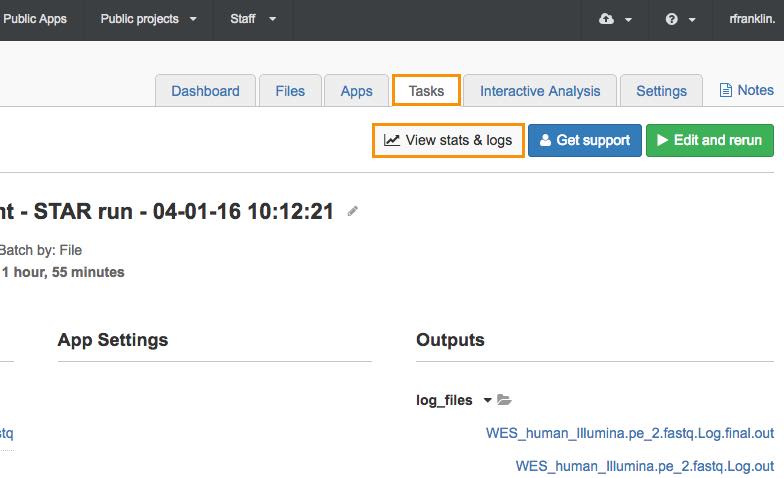Open the dropdown arrow beside help icon
The width and height of the screenshot is (784, 478).
pyautogui.click(x=692, y=20)
